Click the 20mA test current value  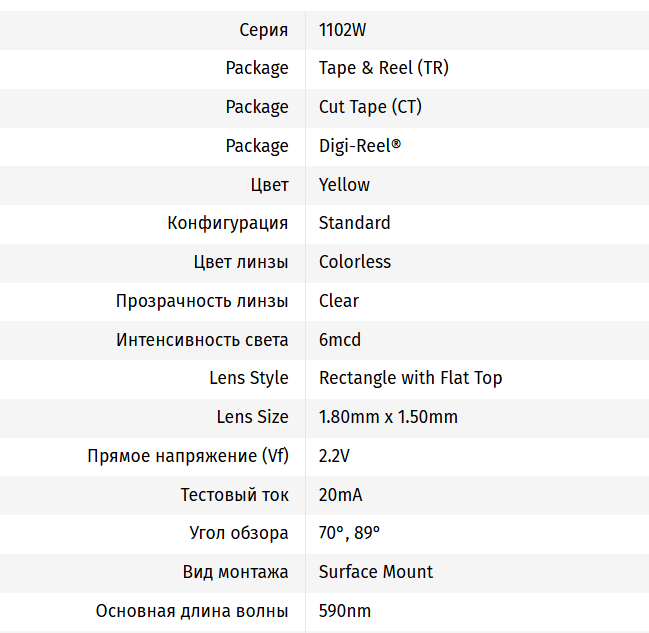pos(340,495)
